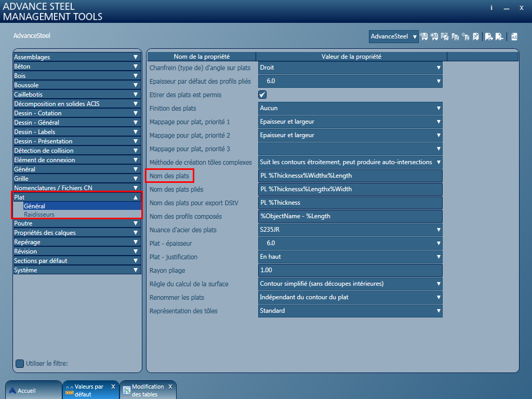Expand 'Propriétés des calques' category
This screenshot has height=399, width=532.
click(x=77, y=232)
